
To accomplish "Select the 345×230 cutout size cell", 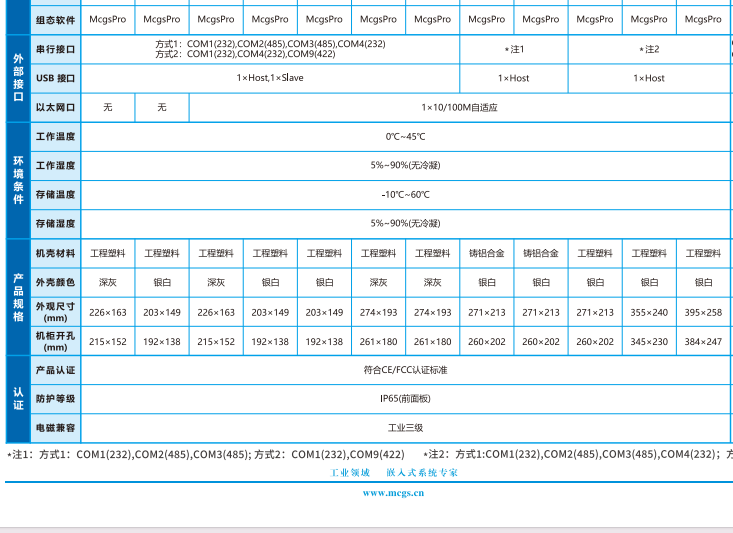I will point(649,341).
